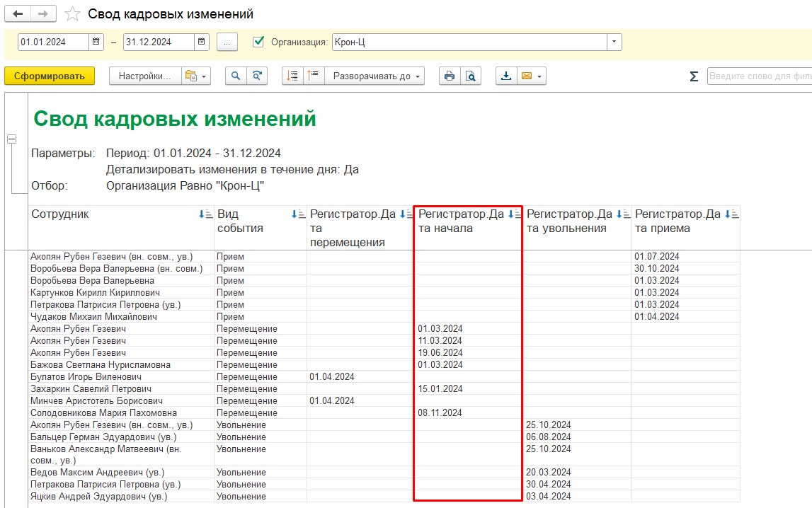
Task: Click the ellipsis period selection button
Action: point(227,42)
